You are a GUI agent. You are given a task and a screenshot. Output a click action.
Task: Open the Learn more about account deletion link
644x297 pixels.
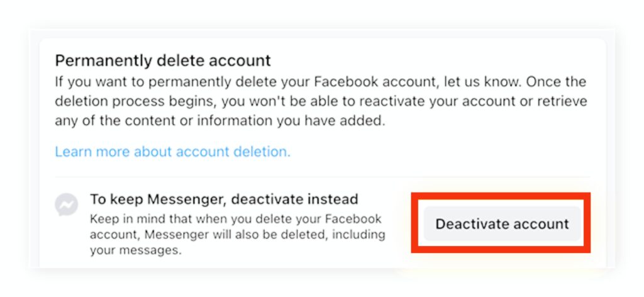point(172,152)
